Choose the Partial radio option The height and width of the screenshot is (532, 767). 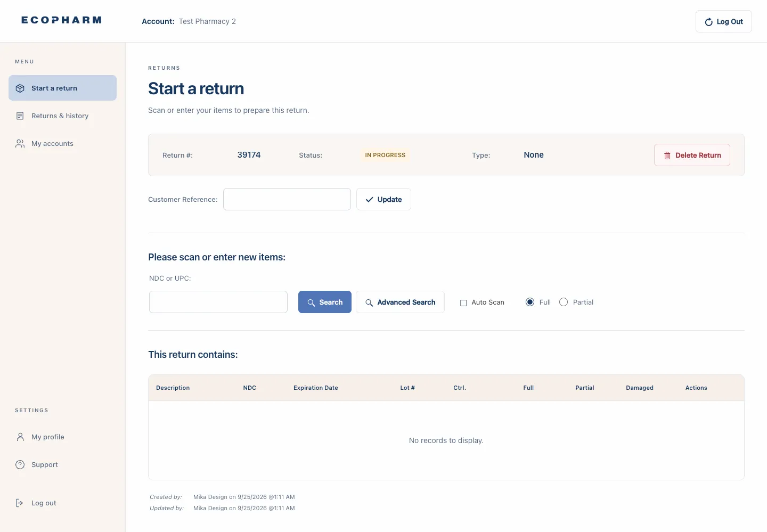point(564,302)
